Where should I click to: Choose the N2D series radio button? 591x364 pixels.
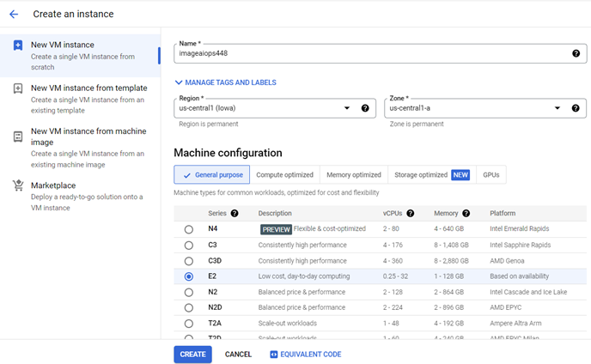[189, 307]
